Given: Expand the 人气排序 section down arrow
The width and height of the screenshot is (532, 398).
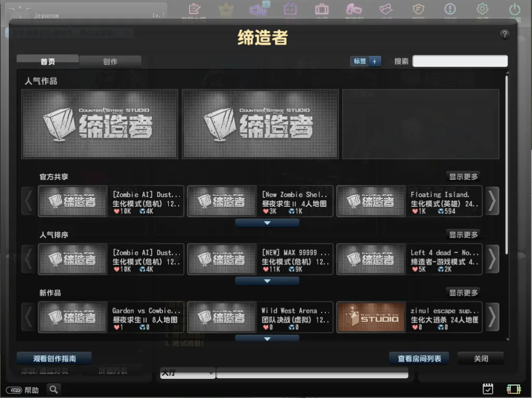Looking at the screenshot, I should (267, 281).
